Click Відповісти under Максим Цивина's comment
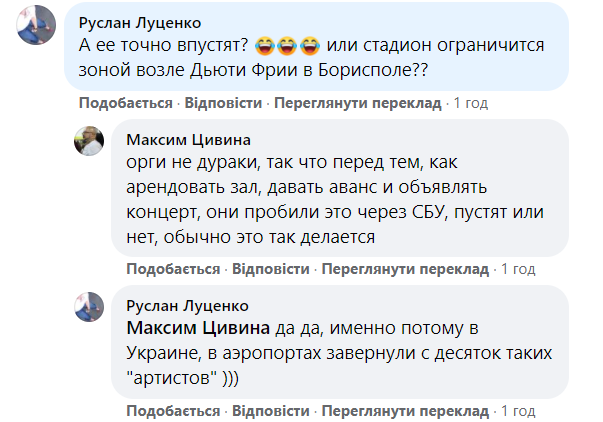 pos(271,269)
